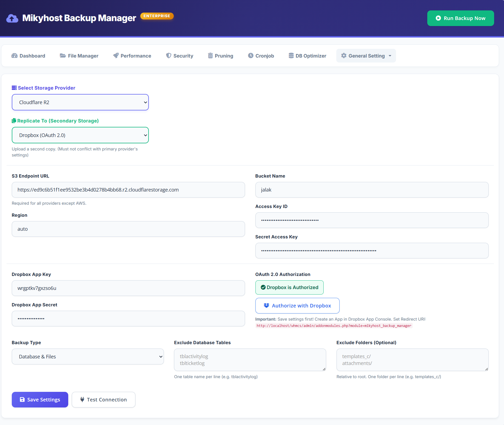Screen dimensions: 504x425
Task: Click the S3 Endpoint URL label
Action: coord(30,176)
